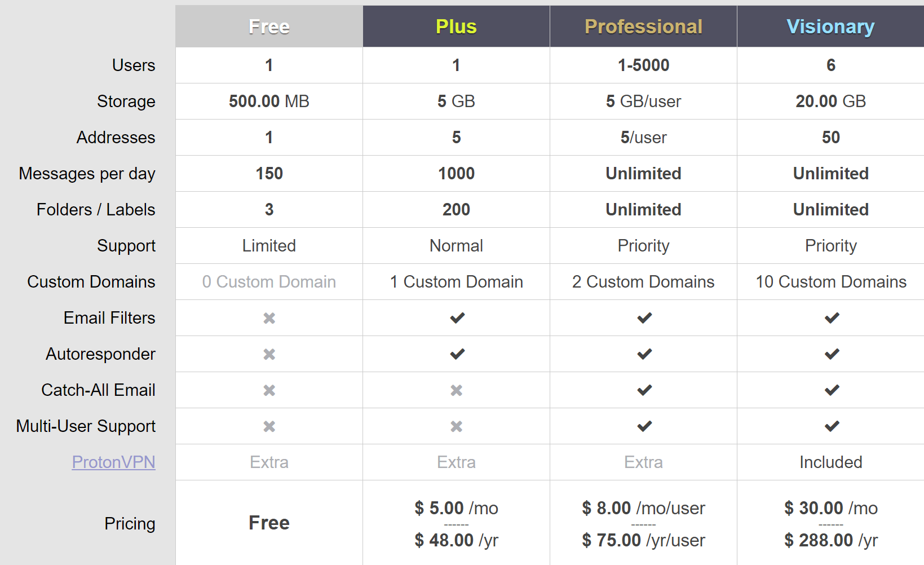Click the Visionary plan Included VPN cell
This screenshot has width=924, height=565.
coord(830,462)
